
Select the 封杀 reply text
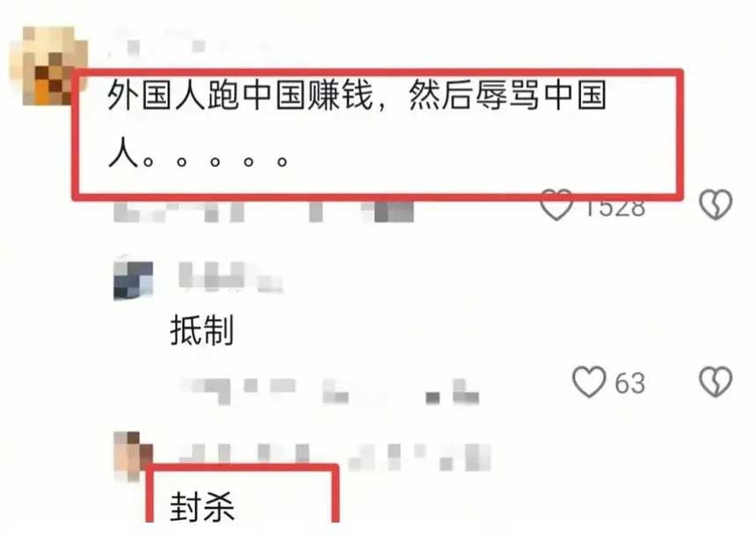point(202,506)
